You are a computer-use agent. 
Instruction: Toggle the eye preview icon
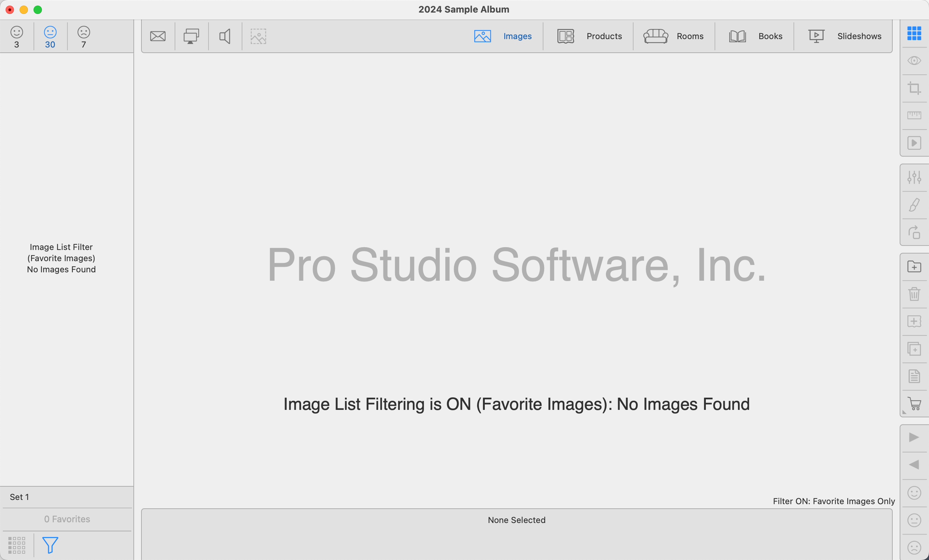(x=914, y=61)
